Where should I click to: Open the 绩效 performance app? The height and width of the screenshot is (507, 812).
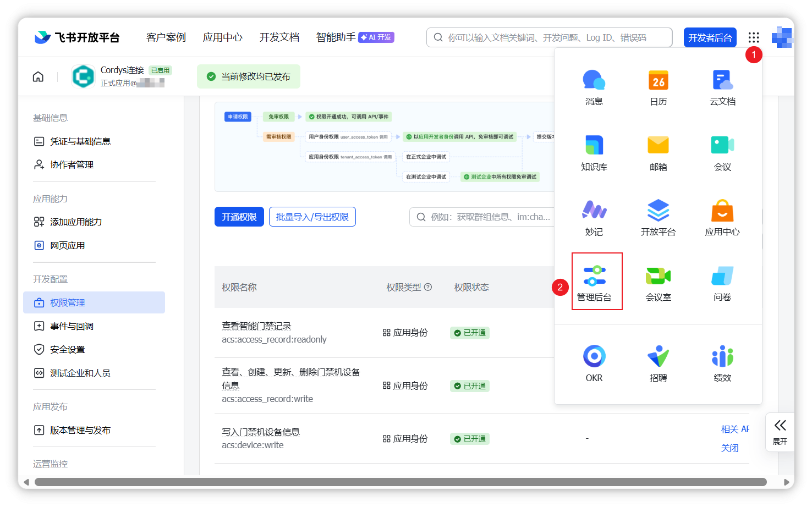pos(722,363)
